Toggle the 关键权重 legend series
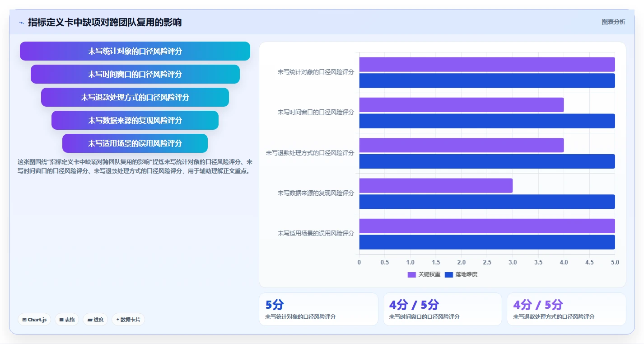The width and height of the screenshot is (644, 344). point(424,274)
